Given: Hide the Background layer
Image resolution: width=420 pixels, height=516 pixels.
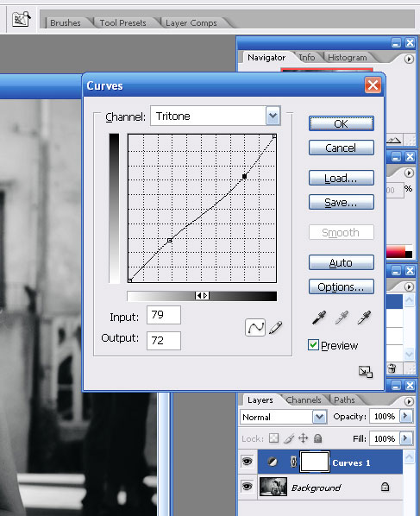Looking at the screenshot, I should pos(247,486).
